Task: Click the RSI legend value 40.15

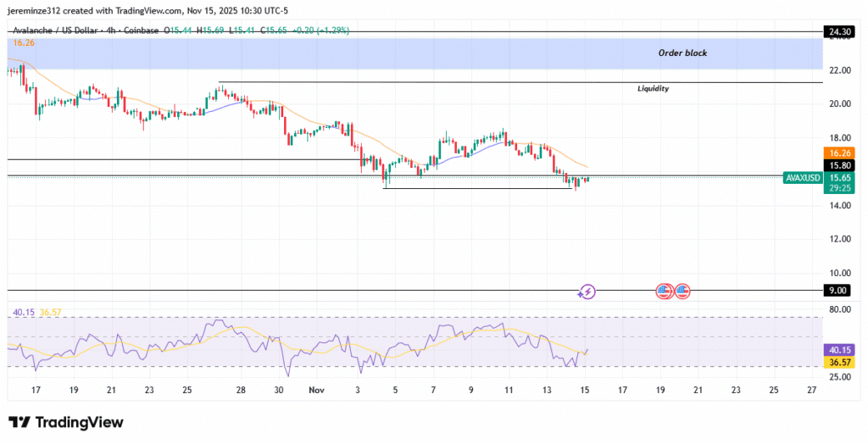Action: pyautogui.click(x=24, y=312)
